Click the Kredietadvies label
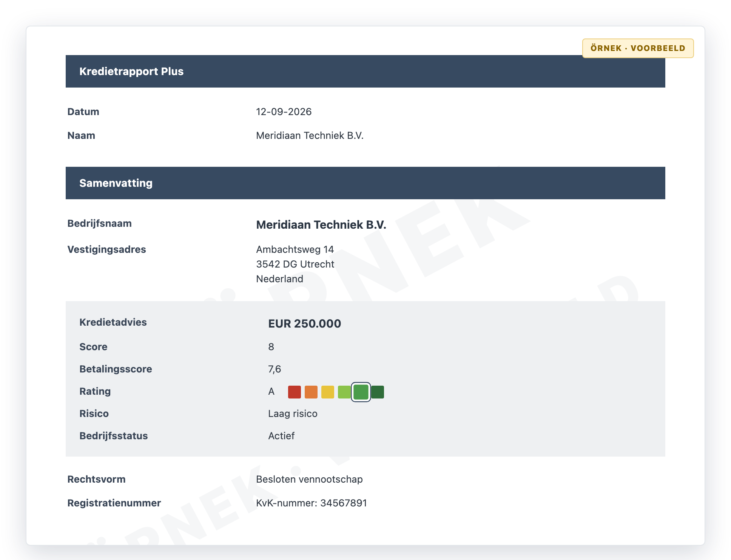The height and width of the screenshot is (560, 731). tap(113, 322)
